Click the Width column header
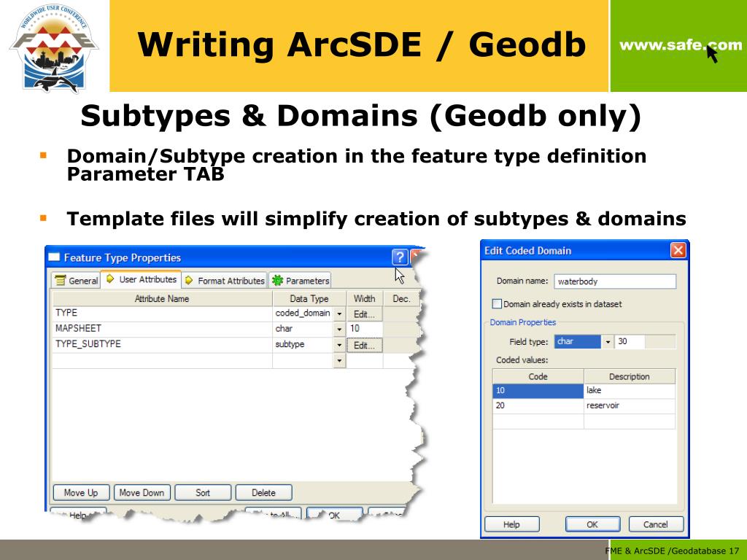The width and height of the screenshot is (747, 560). (x=365, y=298)
